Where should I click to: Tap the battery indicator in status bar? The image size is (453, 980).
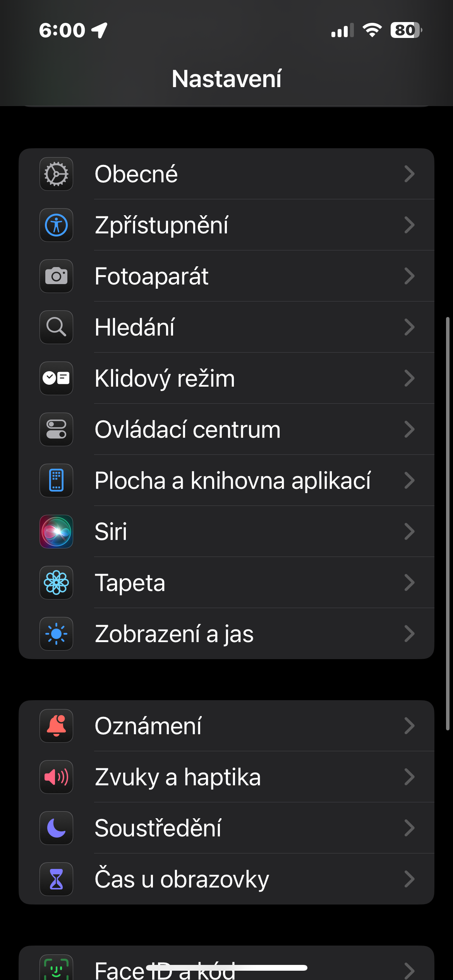tap(406, 30)
